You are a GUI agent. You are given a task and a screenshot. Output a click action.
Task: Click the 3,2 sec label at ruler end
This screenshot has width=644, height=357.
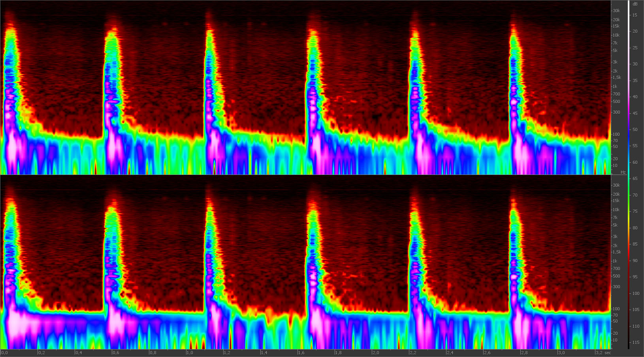tap(603, 353)
